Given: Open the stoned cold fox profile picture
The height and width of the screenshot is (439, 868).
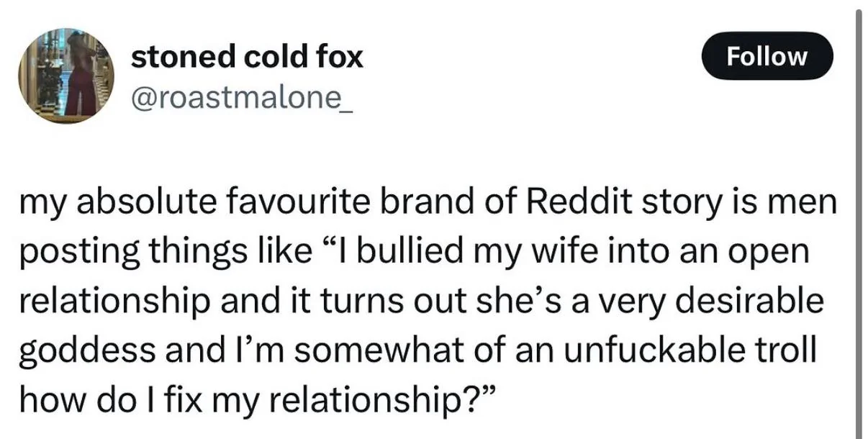Looking at the screenshot, I should coord(63,76).
